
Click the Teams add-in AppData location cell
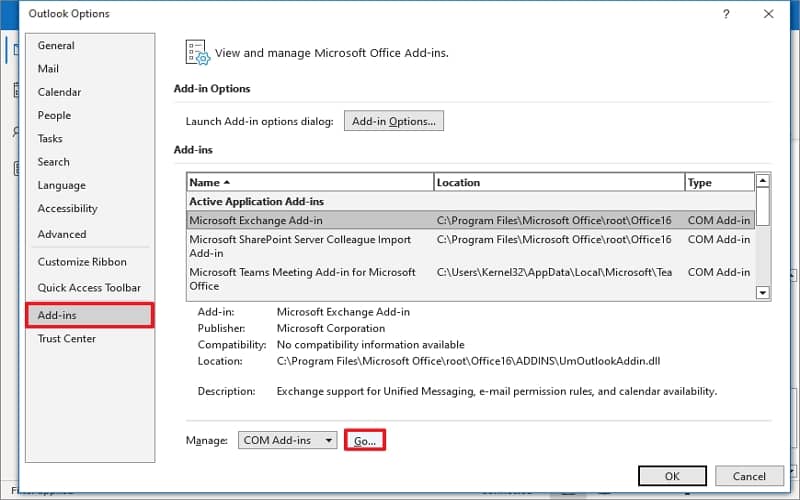pos(555,272)
